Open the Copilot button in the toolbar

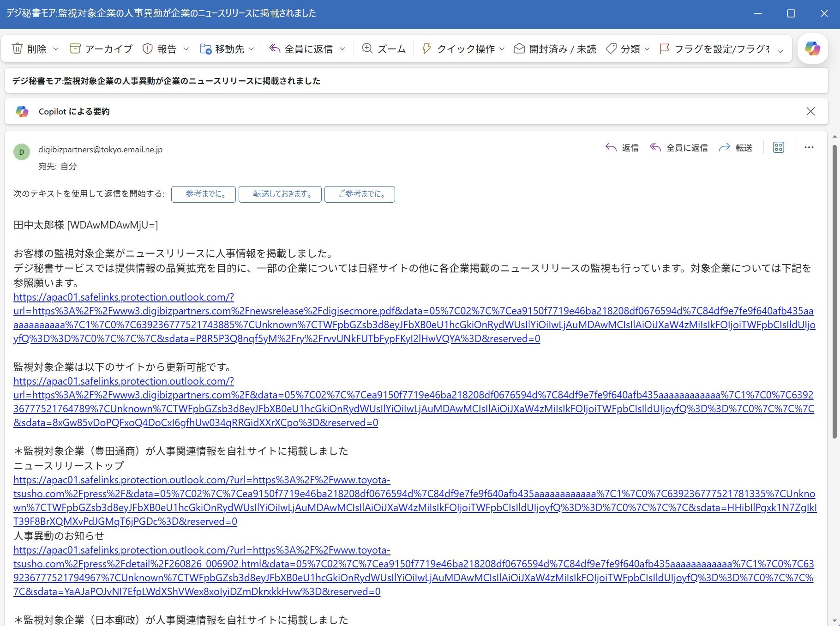(x=812, y=48)
